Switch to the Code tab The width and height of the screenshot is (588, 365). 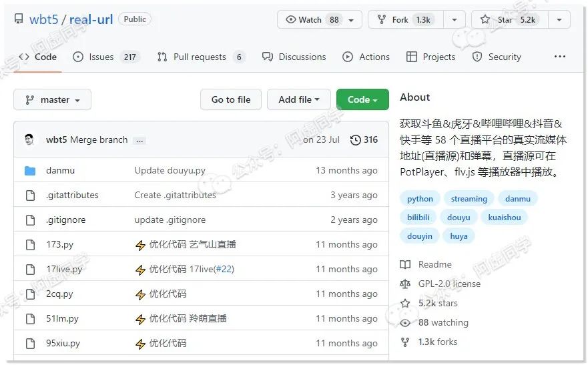[x=38, y=57]
